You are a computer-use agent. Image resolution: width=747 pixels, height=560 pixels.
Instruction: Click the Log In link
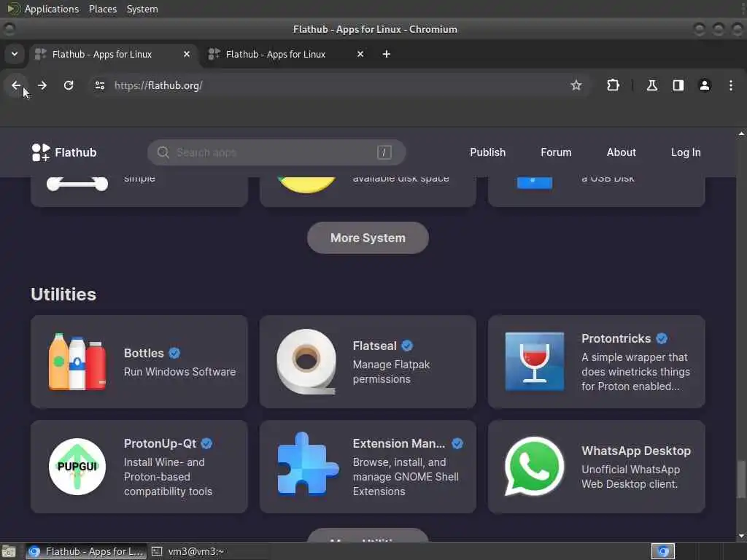(x=686, y=152)
